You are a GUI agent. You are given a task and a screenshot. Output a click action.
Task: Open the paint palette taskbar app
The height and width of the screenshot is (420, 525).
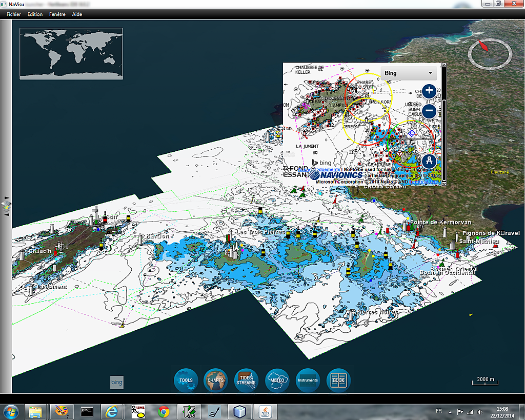[x=62, y=412]
